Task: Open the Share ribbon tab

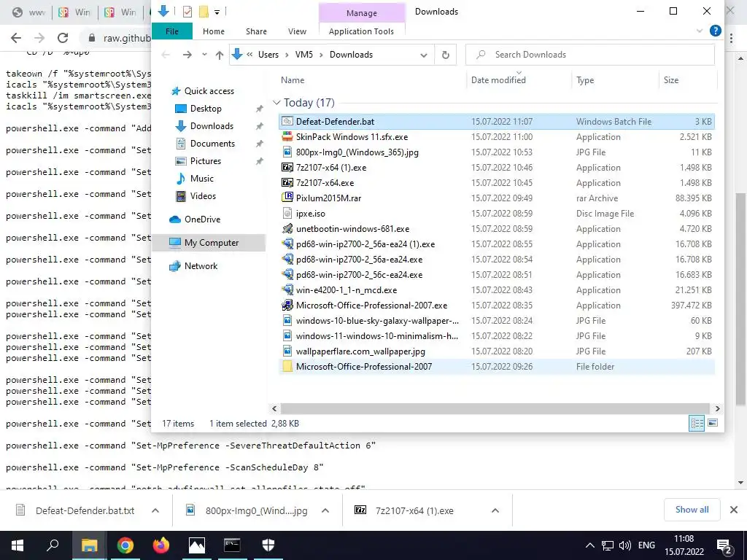Action: point(256,31)
